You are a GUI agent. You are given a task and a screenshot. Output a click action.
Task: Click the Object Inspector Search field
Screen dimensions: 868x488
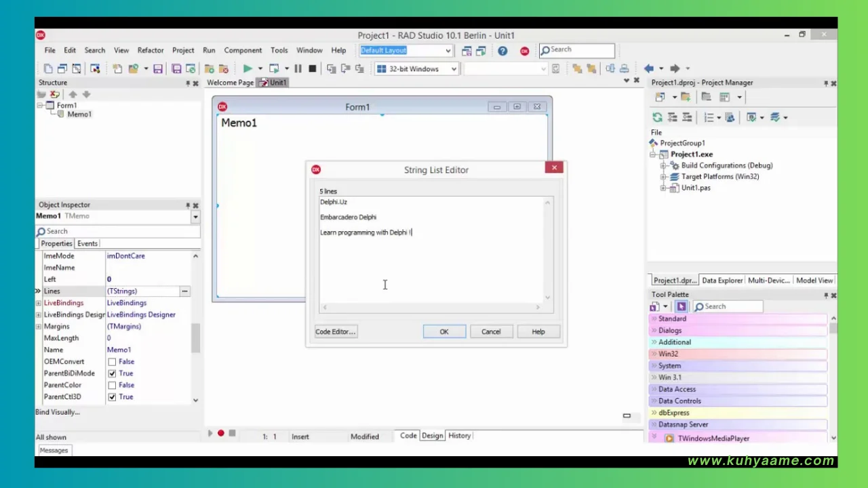tap(118, 231)
